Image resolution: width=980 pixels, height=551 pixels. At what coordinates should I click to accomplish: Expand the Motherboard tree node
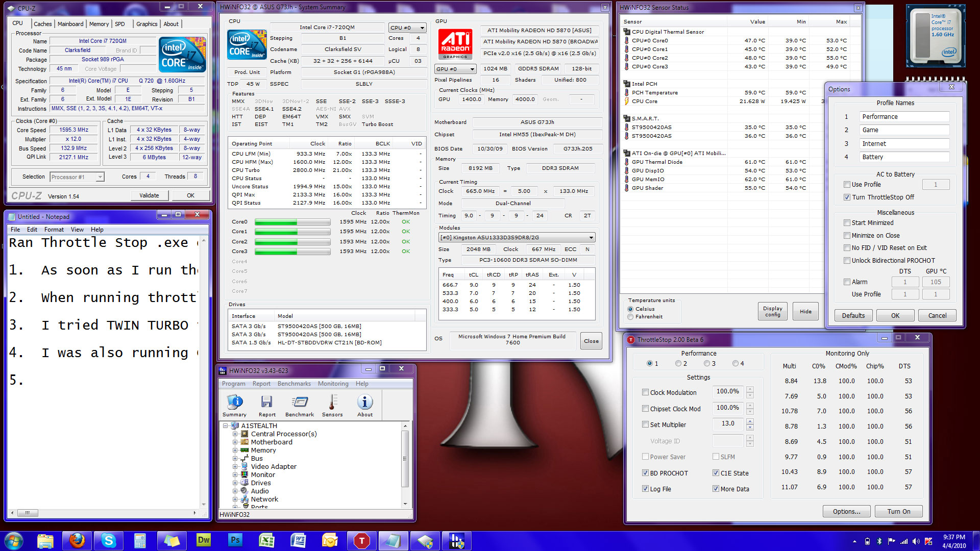(x=235, y=442)
